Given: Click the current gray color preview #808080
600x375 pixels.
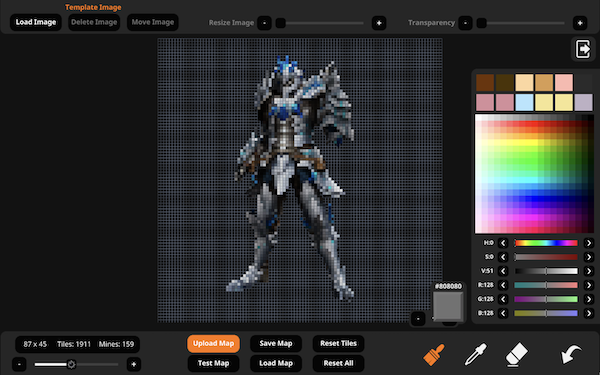Looking at the screenshot, I should [448, 306].
